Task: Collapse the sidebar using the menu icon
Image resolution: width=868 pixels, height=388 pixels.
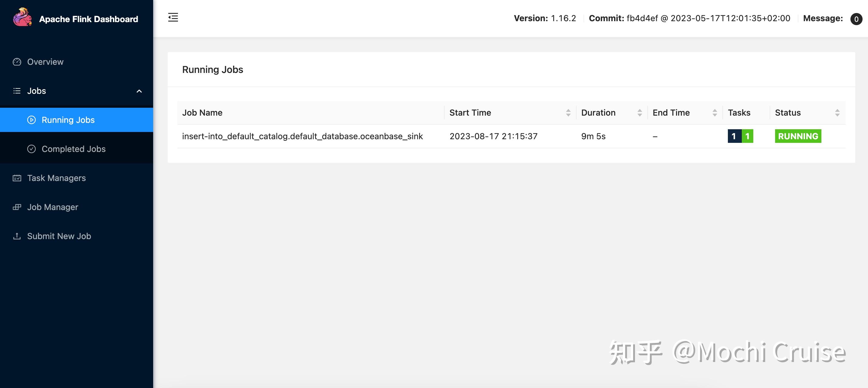Action: [x=173, y=17]
